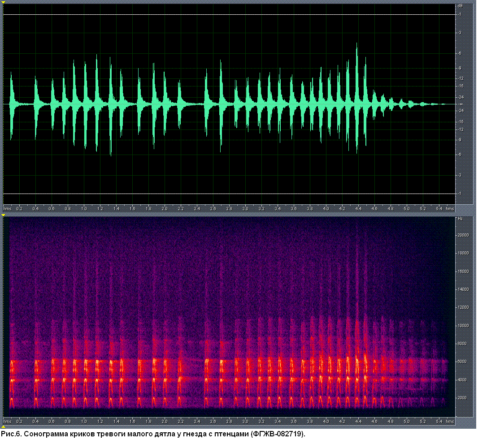Click the 14000 Hz frequency scale label

click(463, 289)
